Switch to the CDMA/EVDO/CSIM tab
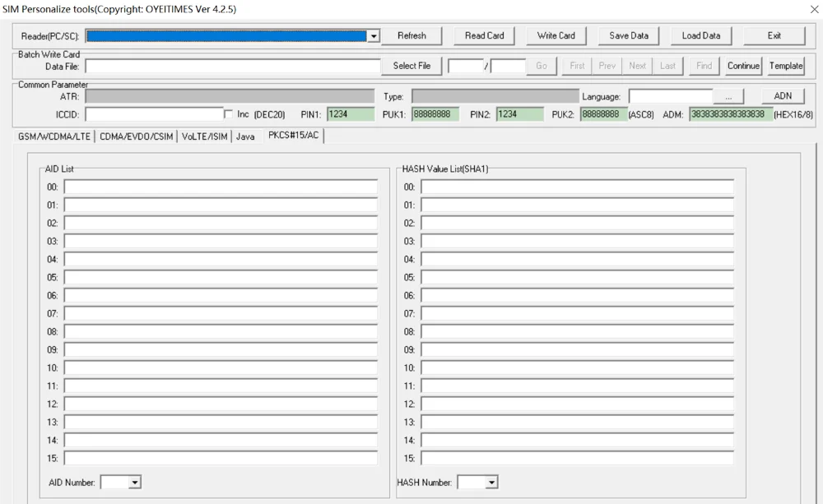 coord(136,136)
